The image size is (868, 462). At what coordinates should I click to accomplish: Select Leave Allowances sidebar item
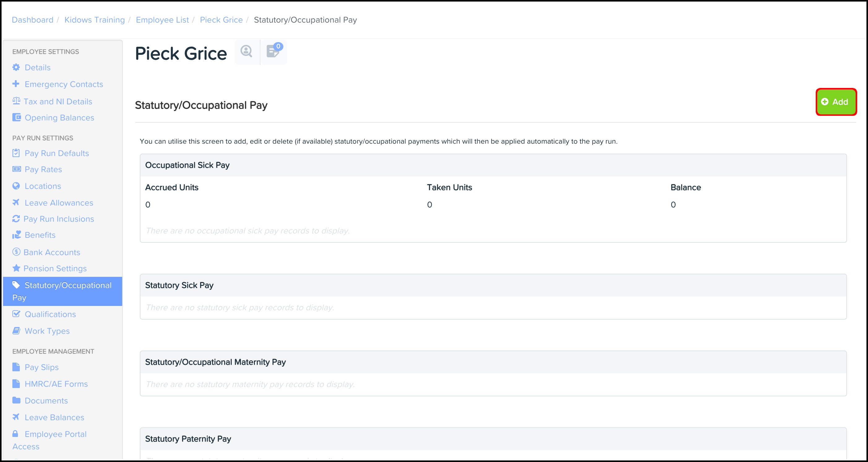59,203
